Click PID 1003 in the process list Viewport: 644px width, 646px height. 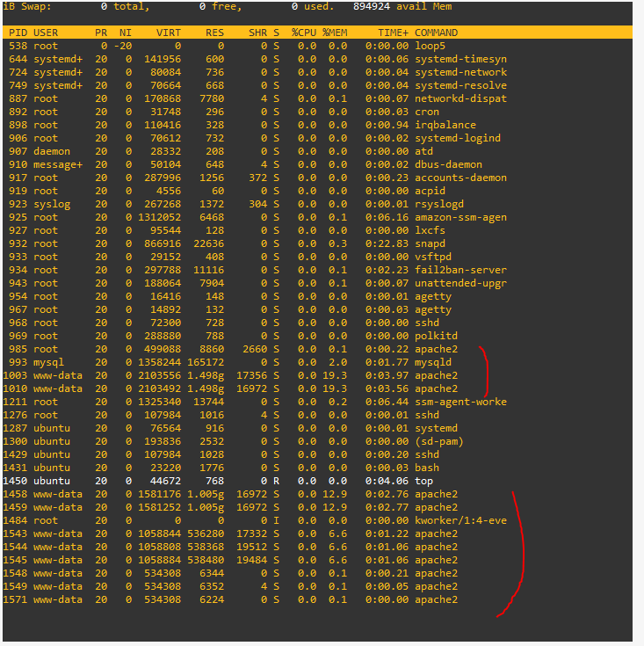[x=15, y=375]
